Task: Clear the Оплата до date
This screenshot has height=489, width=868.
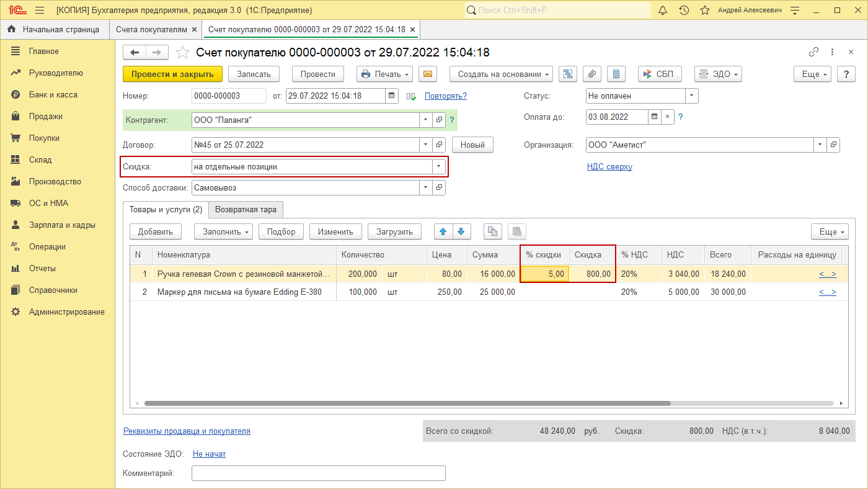Action: 668,116
